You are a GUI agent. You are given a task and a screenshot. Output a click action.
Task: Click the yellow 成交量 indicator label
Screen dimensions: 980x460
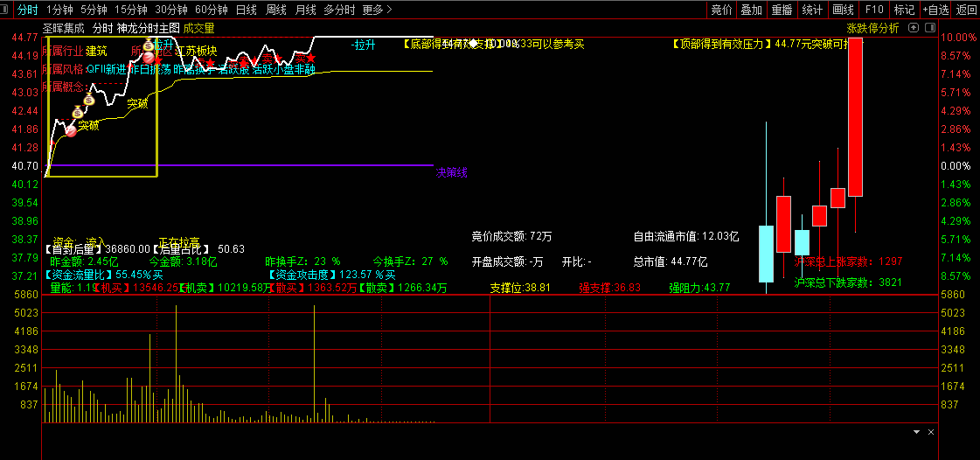(x=198, y=28)
